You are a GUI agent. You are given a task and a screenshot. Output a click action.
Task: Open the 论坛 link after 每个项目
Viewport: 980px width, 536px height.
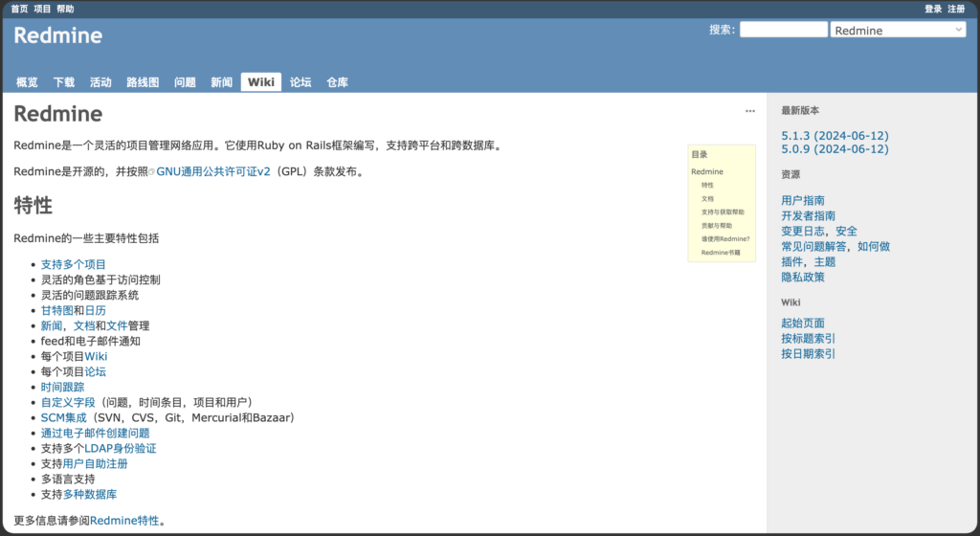(95, 371)
